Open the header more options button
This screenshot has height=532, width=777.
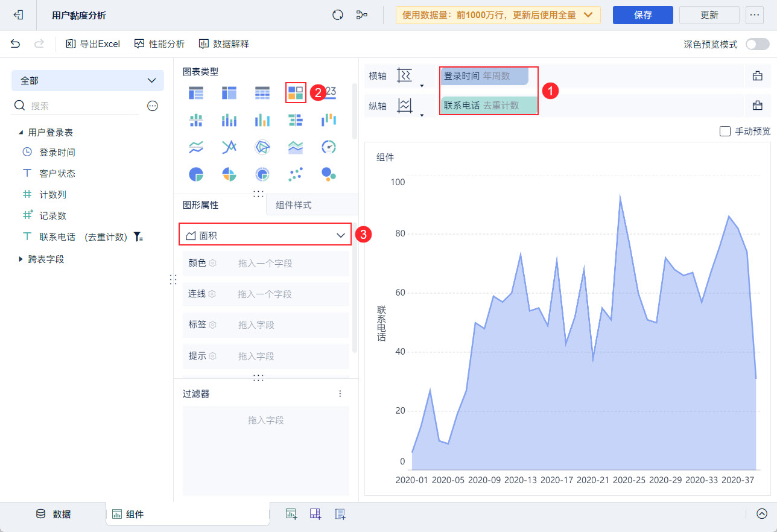pyautogui.click(x=755, y=15)
